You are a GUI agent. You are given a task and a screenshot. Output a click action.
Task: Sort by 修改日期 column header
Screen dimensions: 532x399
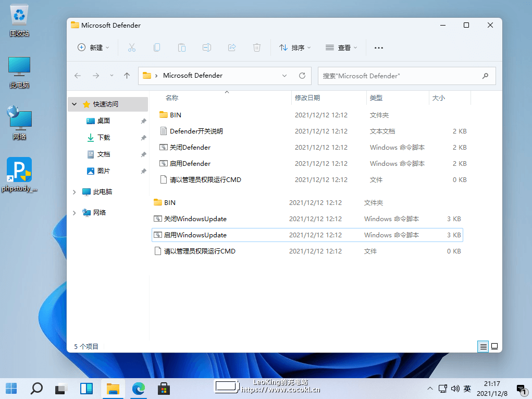pyautogui.click(x=307, y=98)
